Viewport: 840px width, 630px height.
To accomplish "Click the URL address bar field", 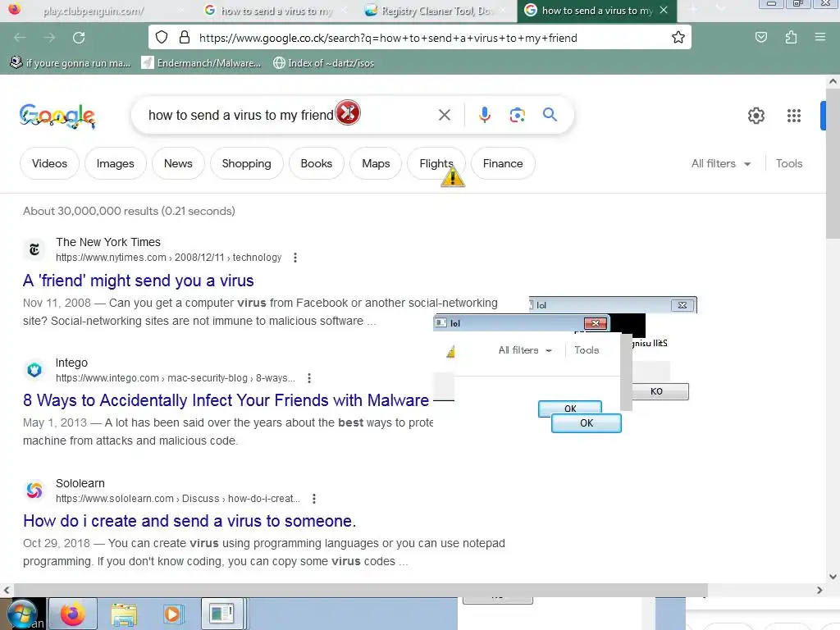I will [419, 38].
